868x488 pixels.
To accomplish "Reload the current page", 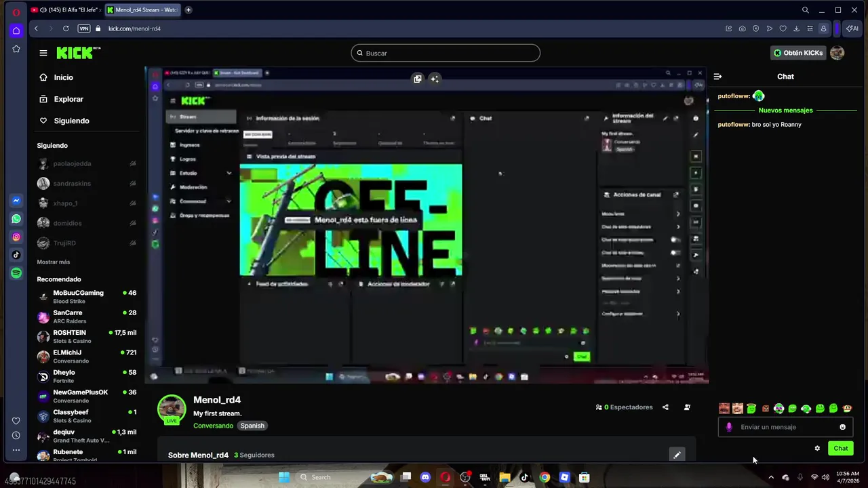I will coord(66,28).
